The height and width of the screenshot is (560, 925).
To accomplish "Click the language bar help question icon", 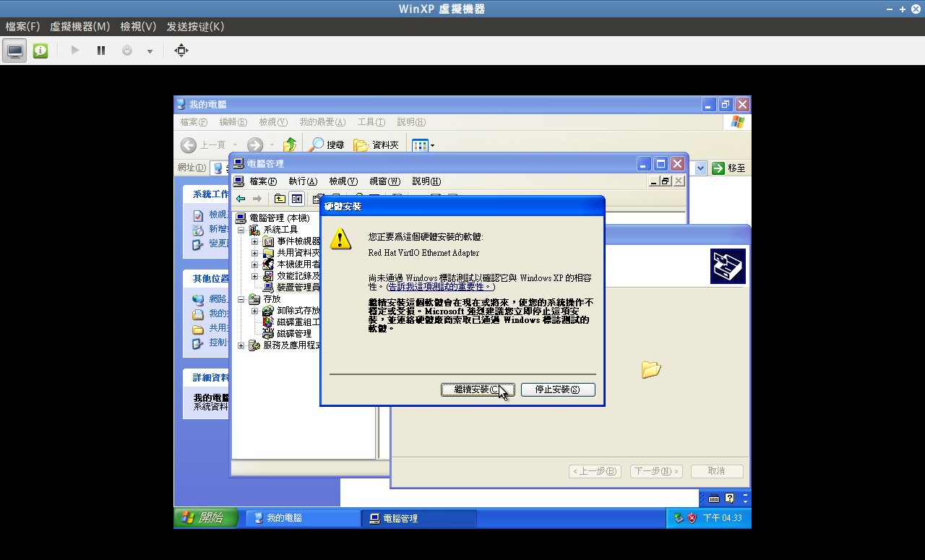I will (730, 499).
